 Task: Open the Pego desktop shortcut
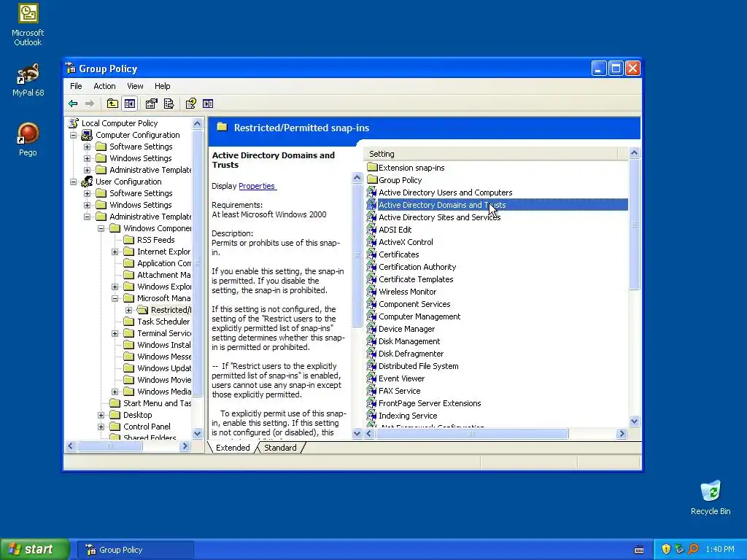pos(28,133)
